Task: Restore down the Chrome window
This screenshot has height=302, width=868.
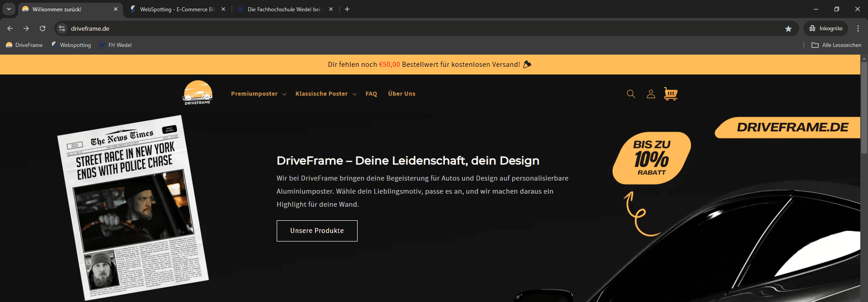Action: (x=837, y=9)
